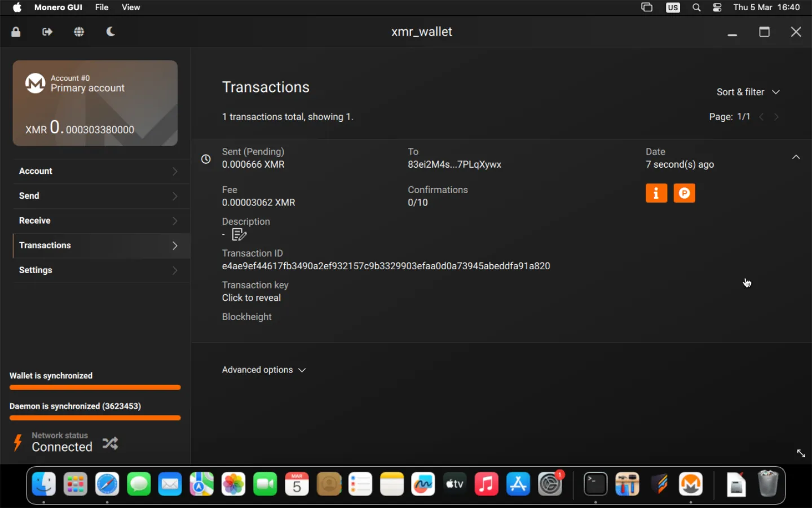Click the shuffle icon beside Connected
The image size is (812, 508).
click(x=110, y=444)
